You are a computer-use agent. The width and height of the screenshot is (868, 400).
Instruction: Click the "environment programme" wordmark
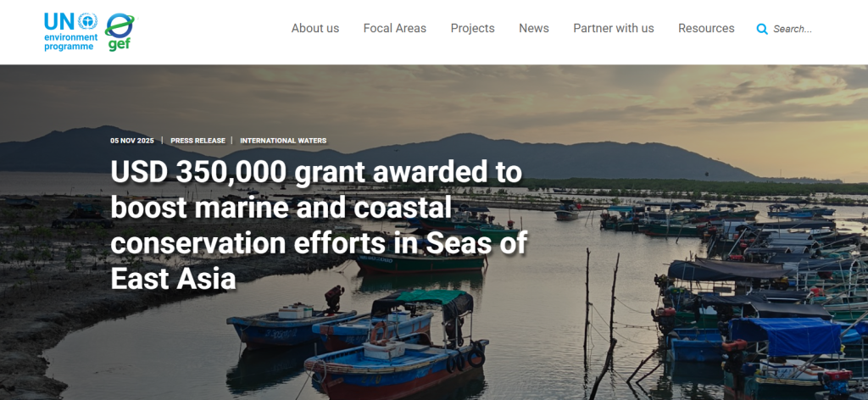70,42
